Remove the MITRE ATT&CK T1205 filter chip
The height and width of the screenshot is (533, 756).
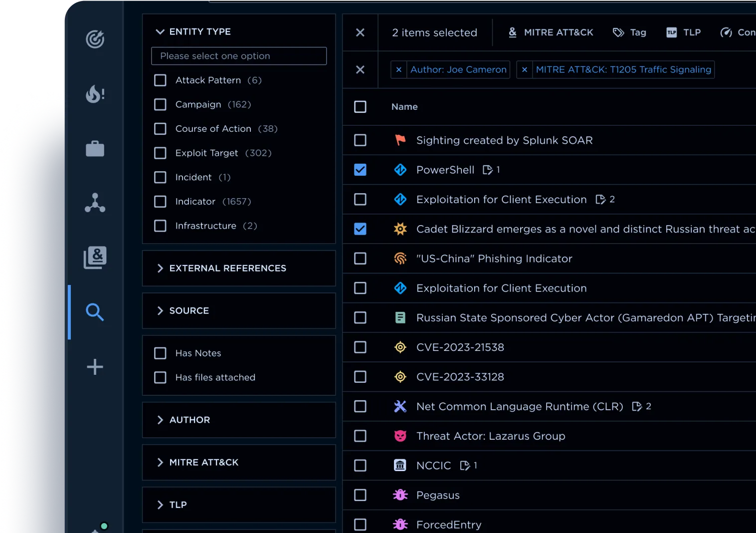pos(525,69)
